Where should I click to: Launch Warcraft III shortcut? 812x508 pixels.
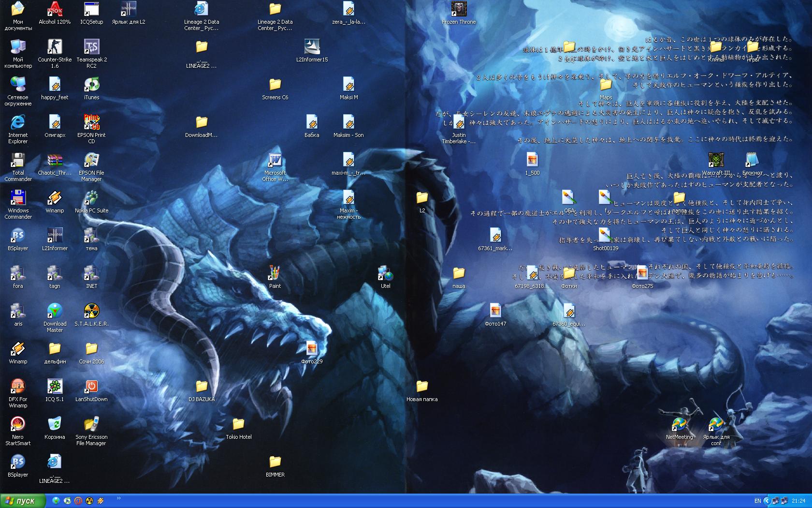tap(716, 164)
